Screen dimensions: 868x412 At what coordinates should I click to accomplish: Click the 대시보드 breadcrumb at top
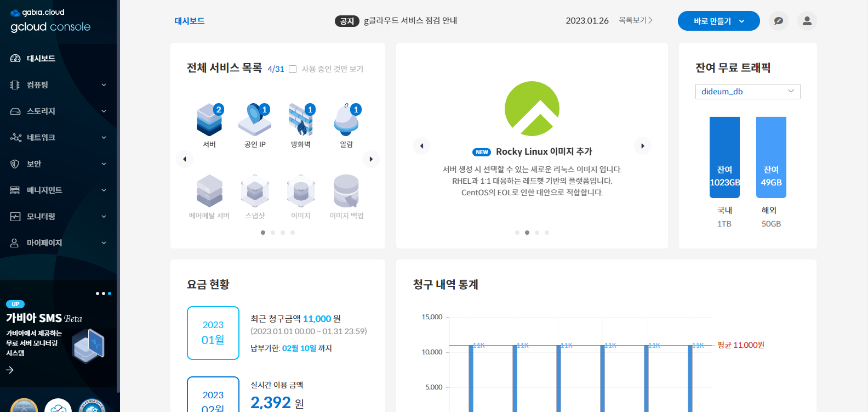(x=190, y=21)
